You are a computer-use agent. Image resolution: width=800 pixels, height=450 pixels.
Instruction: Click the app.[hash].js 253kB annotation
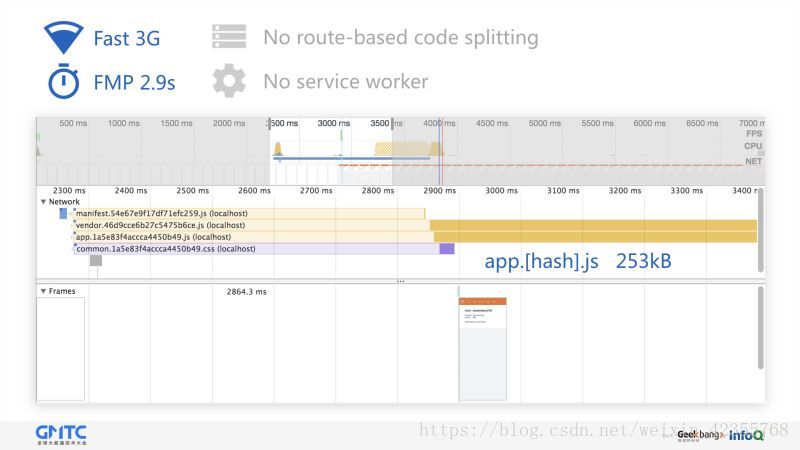[x=578, y=261]
